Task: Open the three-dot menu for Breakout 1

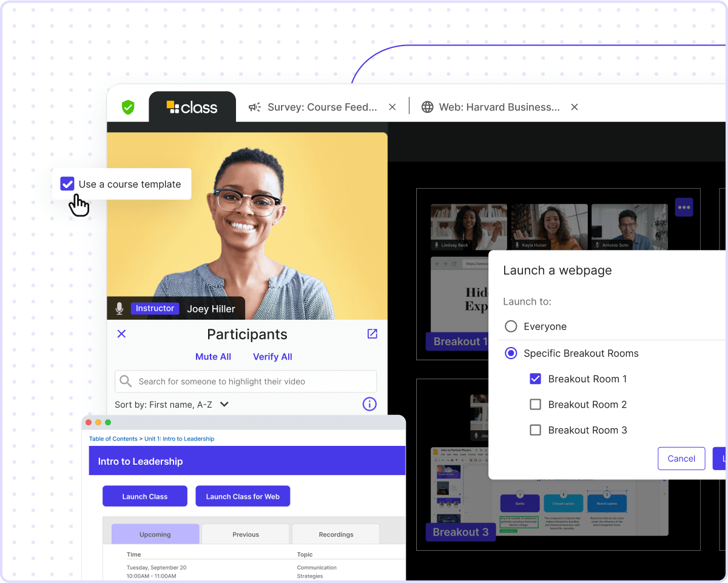Action: [684, 207]
